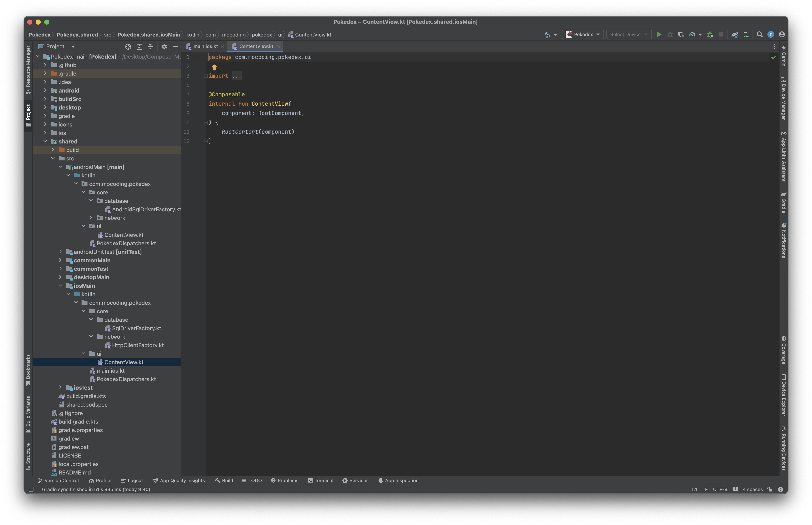The height and width of the screenshot is (525, 812).
Task: Click the Select Opened File target icon
Action: tap(128, 47)
